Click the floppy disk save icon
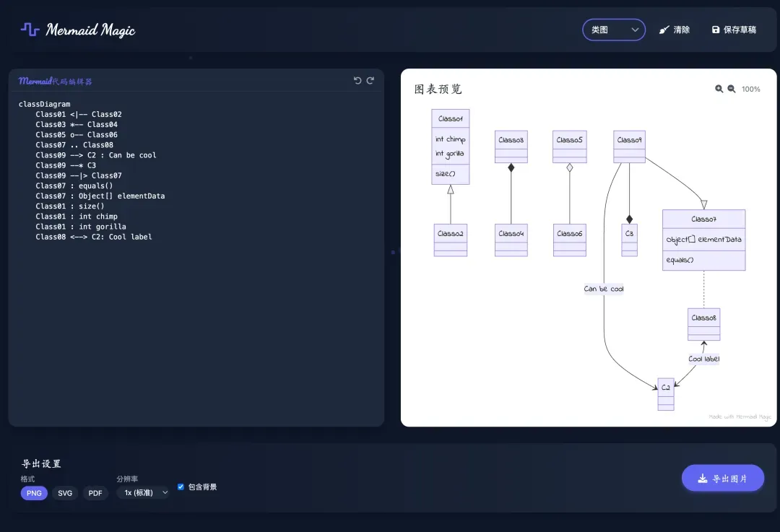 (716, 30)
